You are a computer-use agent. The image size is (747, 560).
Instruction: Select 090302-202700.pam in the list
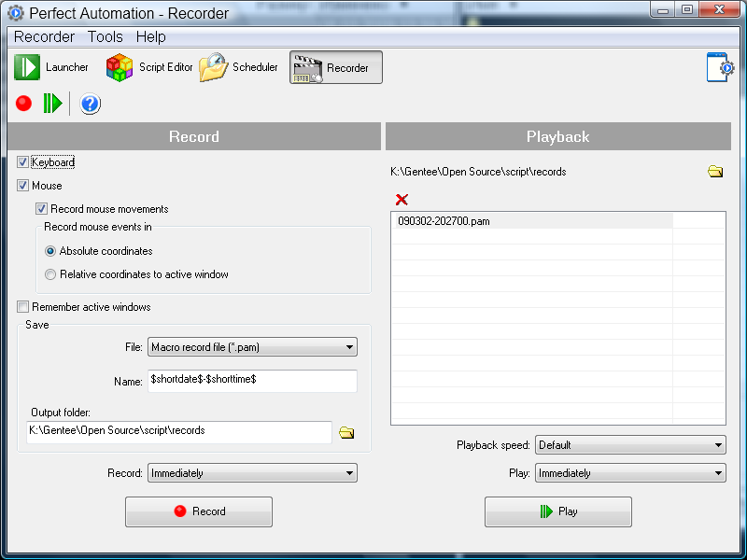tap(533, 221)
